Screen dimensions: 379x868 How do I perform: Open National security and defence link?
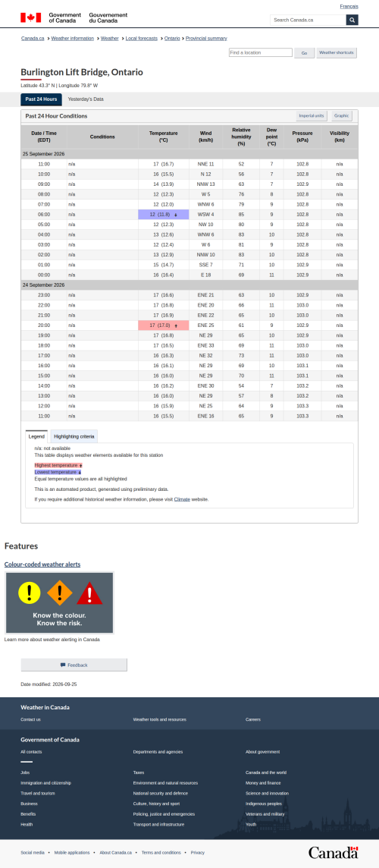tap(161, 794)
